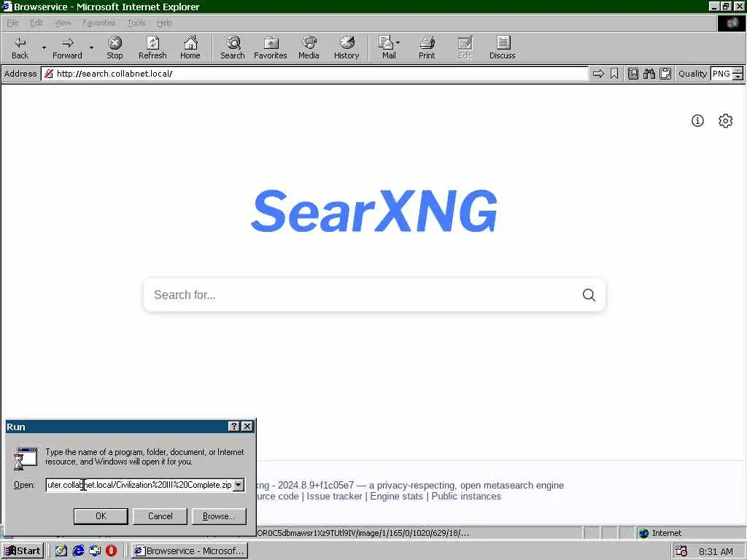
Task: Go back using the Back toolbar button
Action: [20, 47]
